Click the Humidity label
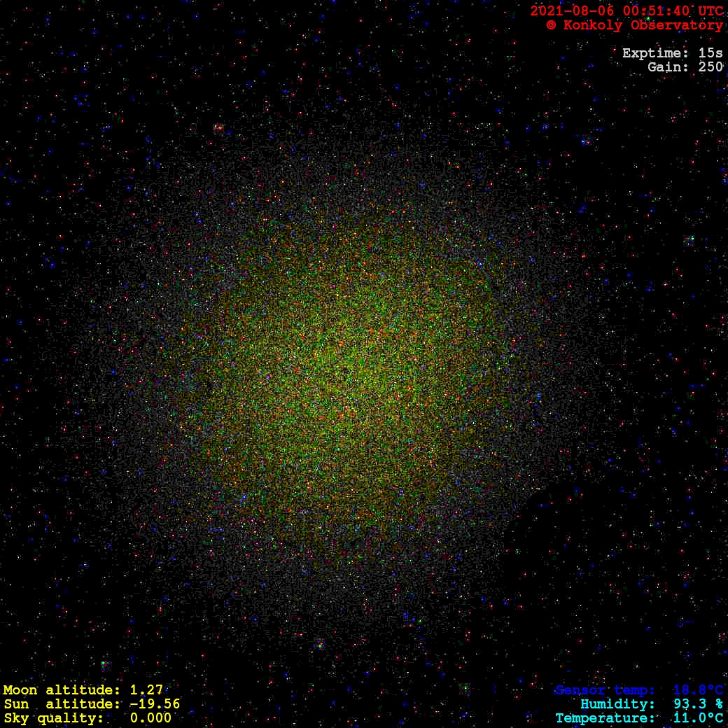Image resolution: width=728 pixels, height=728 pixels. point(617,704)
